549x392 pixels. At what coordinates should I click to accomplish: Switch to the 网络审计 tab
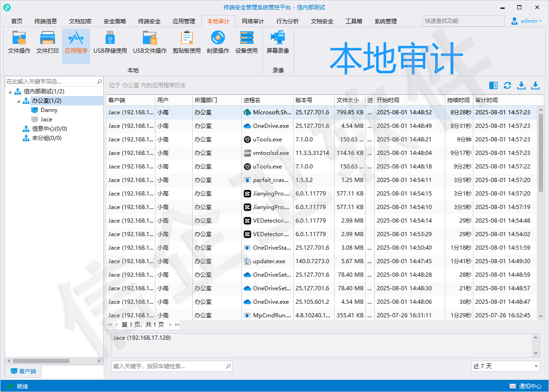click(253, 21)
